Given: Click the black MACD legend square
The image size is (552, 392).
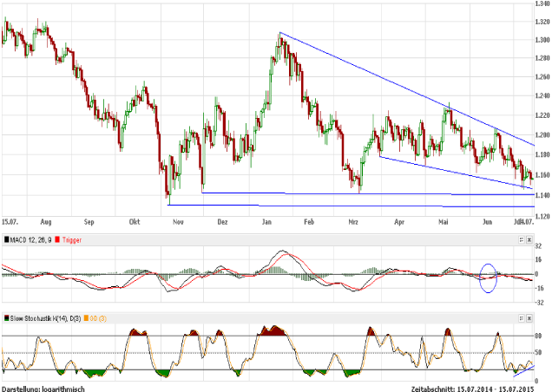Looking at the screenshot, I should (6, 238).
